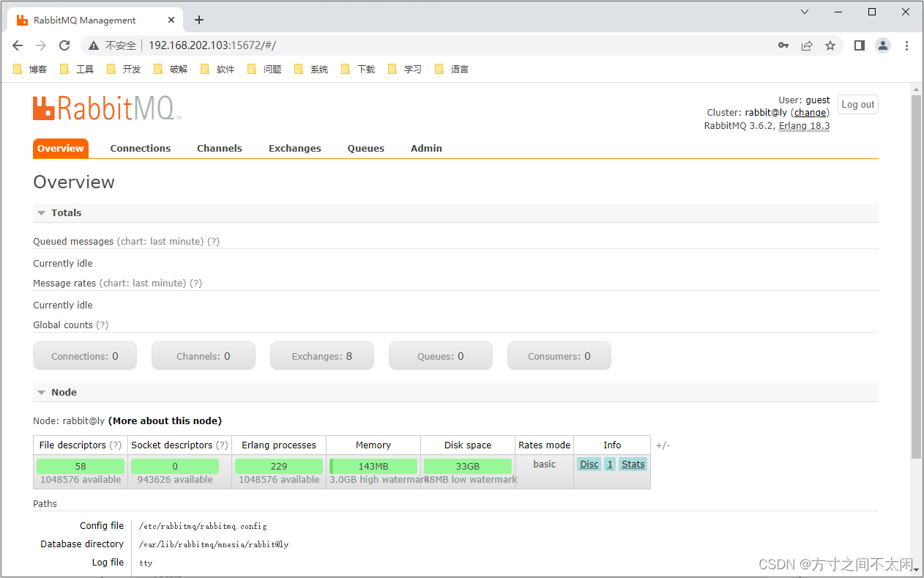924x578 pixels.
Task: Show help for Message rates (?)
Action: [195, 283]
